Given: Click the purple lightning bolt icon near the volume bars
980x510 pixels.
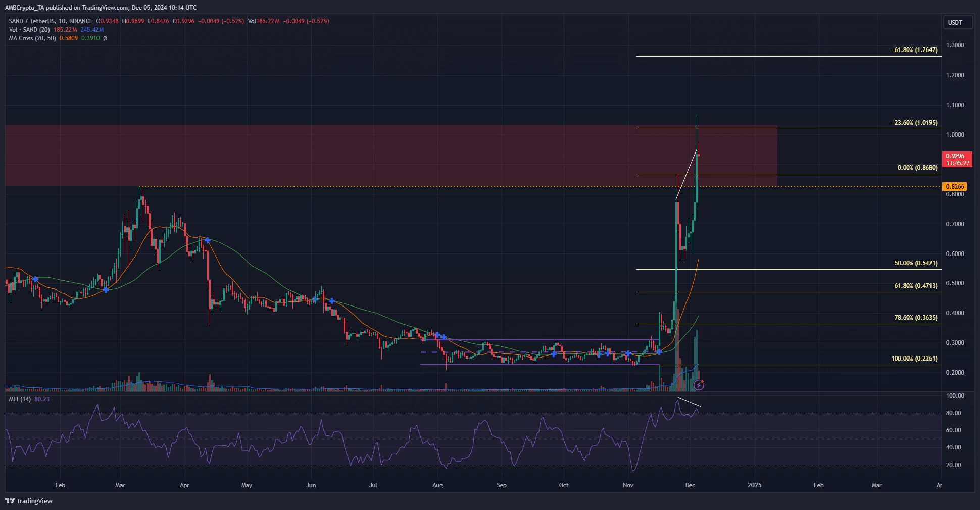Looking at the screenshot, I should click(699, 386).
